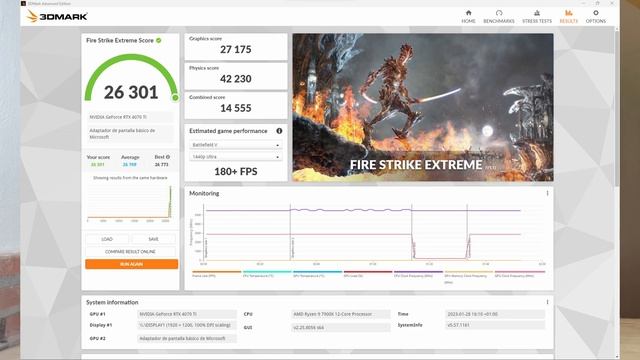Click the LOAD button

(107, 239)
